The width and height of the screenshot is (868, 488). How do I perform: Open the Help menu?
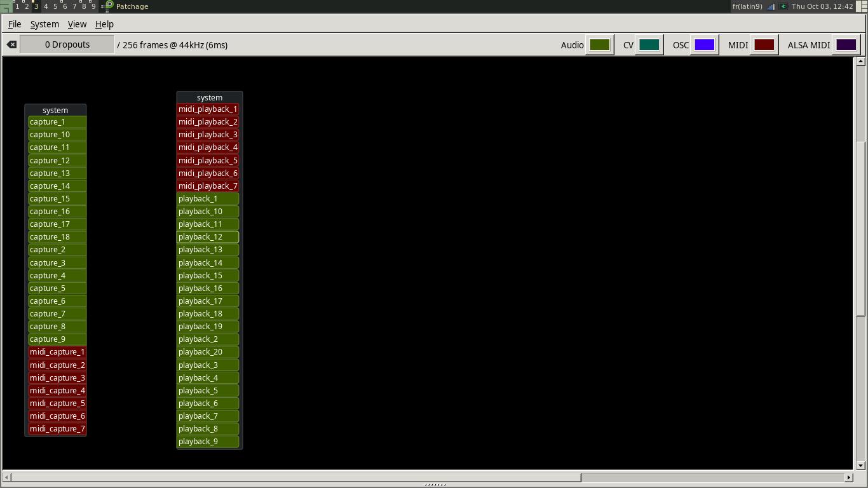104,24
